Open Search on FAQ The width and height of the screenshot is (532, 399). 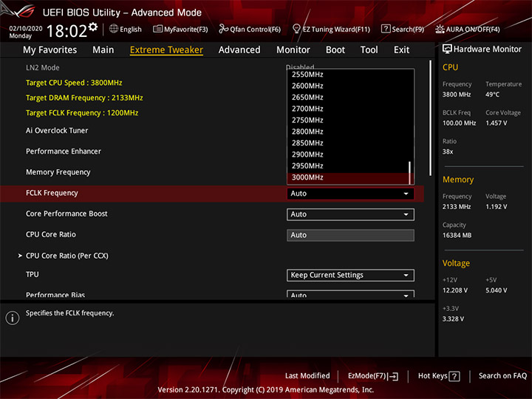502,376
